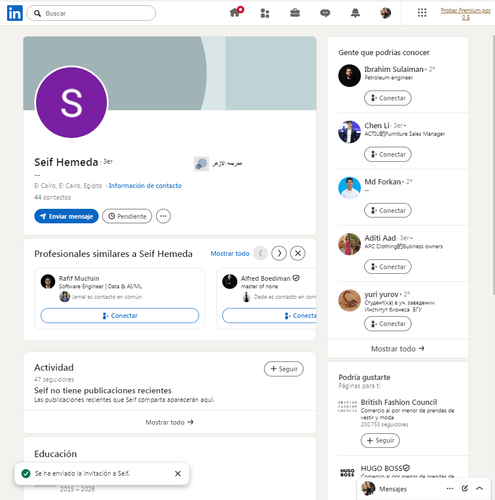Viewport: 495px width, 500px height.
Task: Follow Seif with the Seguir button
Action: tap(284, 369)
